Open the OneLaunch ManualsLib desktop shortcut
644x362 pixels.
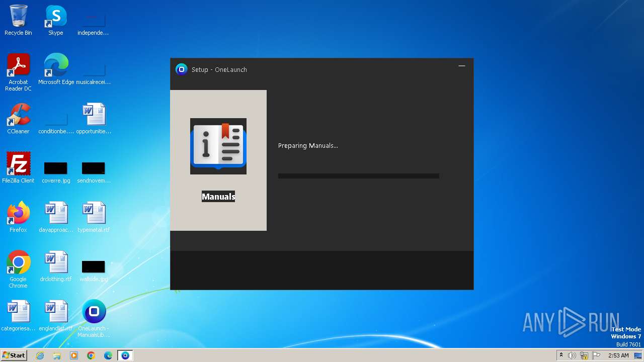94,319
